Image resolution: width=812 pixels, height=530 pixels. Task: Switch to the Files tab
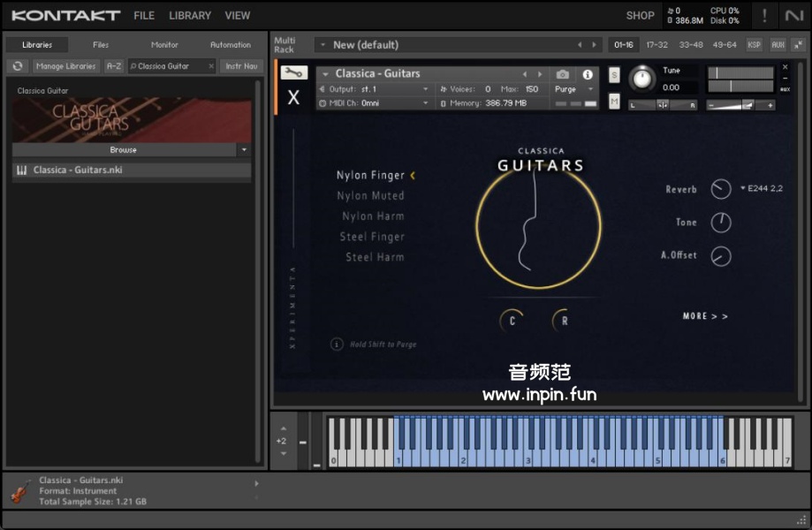(x=101, y=44)
